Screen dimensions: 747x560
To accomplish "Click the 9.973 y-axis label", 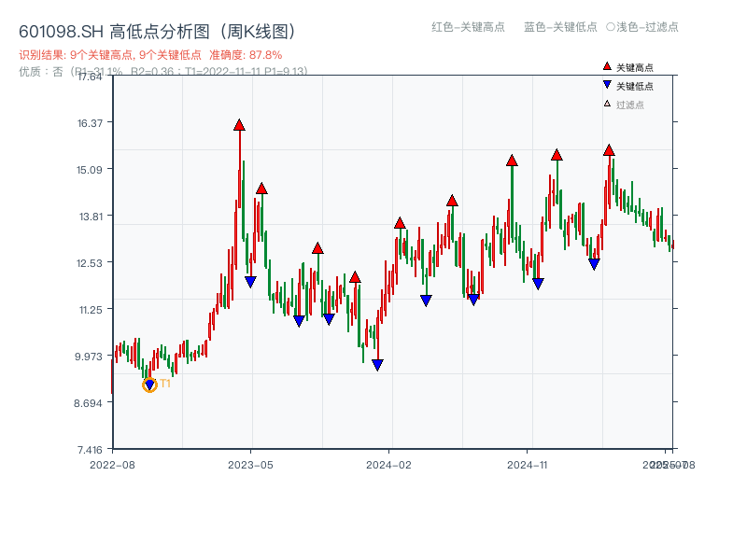I will 89,357.
